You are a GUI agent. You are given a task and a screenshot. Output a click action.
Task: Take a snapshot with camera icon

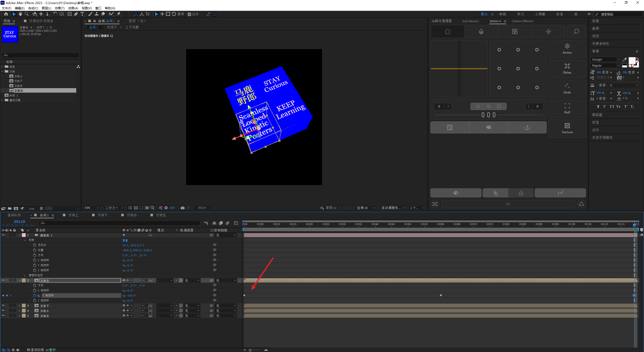[183, 208]
